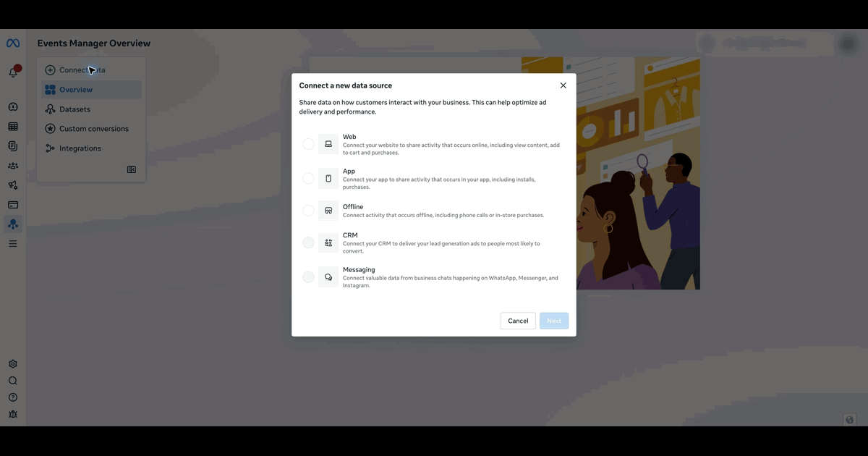Click the megaphone with gear icon

coord(13,185)
